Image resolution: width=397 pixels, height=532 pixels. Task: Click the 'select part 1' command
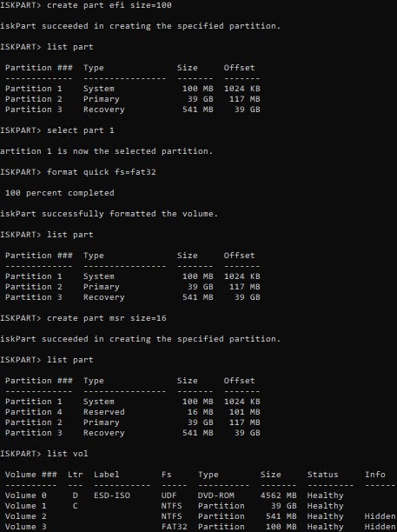tap(80, 130)
